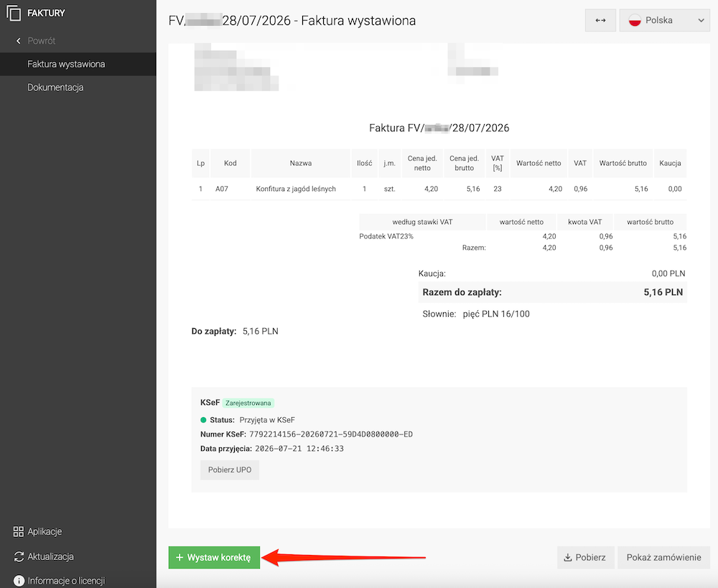Click the Polish flag icon

[635, 20]
